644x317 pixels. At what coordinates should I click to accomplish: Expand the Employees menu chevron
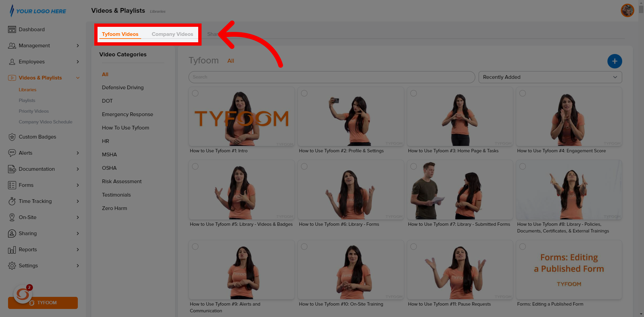(78, 62)
